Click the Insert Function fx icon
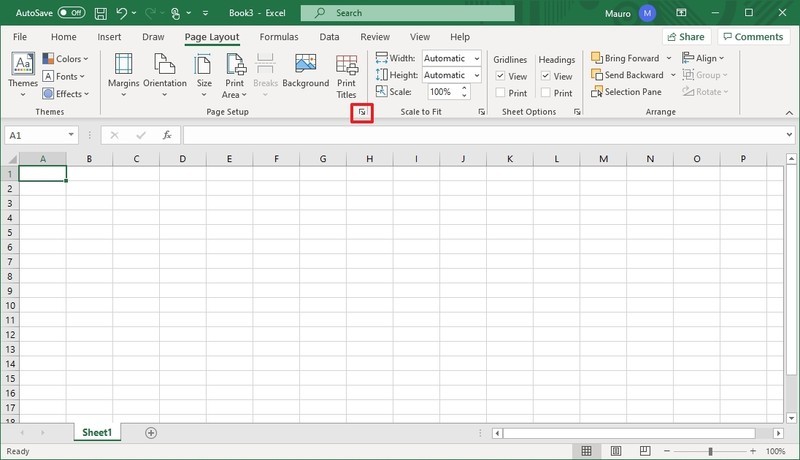800x460 pixels. tap(167, 135)
